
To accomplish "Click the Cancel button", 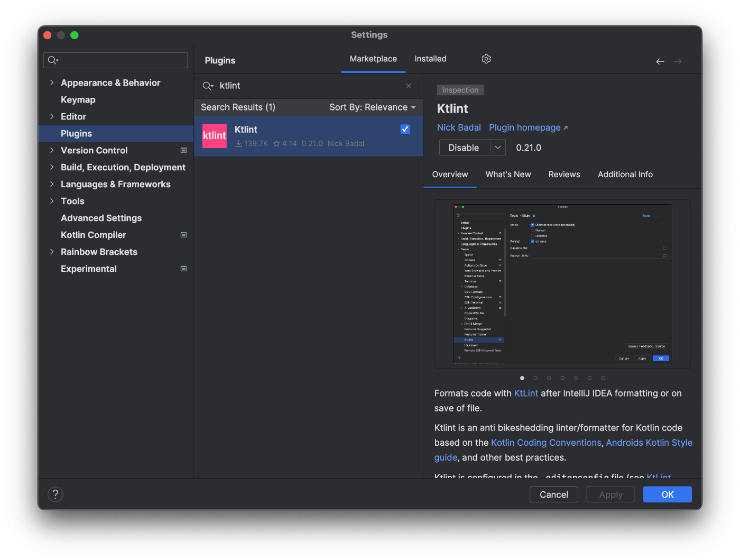I will point(554,494).
